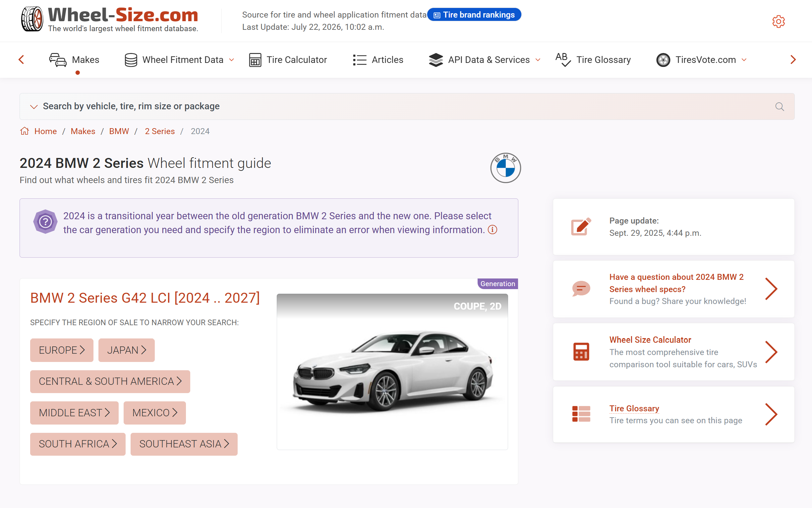This screenshot has width=812, height=508.
Task: Click the Wheel-Size.com site title
Action: (123, 15)
